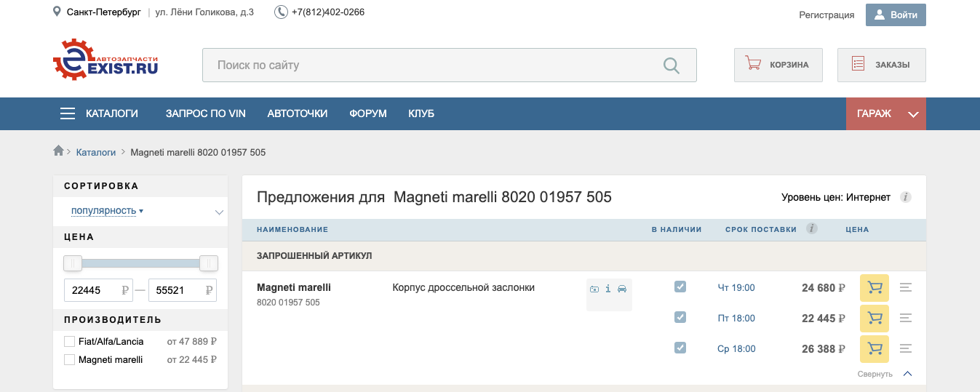The height and width of the screenshot is (392, 980).
Task: Click the location pin icon near Санкт-Петербург
Action: point(57,12)
